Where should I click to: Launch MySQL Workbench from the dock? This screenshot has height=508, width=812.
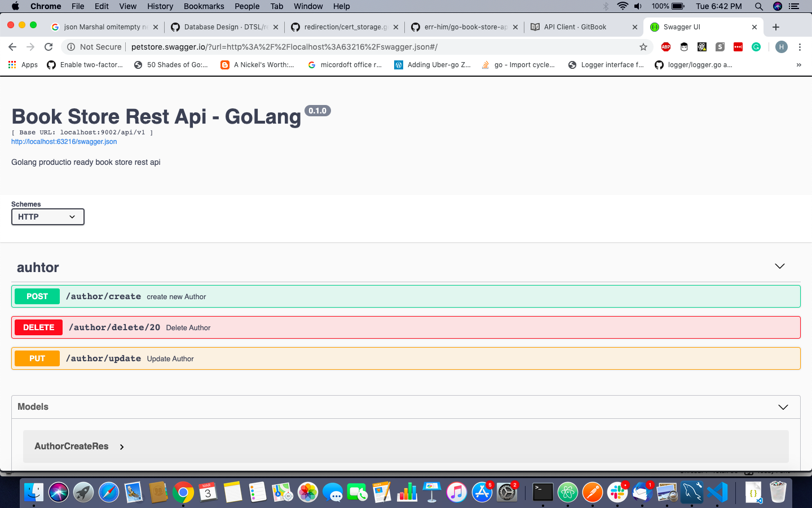(692, 492)
